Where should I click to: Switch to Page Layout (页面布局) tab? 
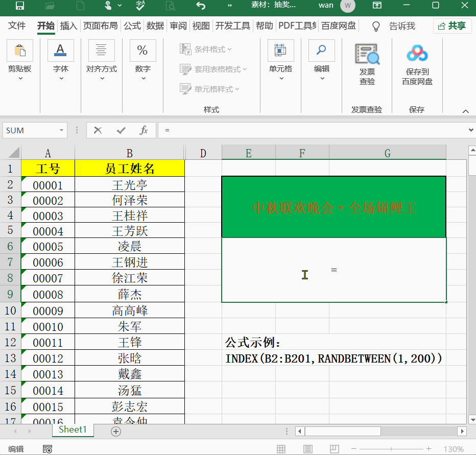click(101, 26)
